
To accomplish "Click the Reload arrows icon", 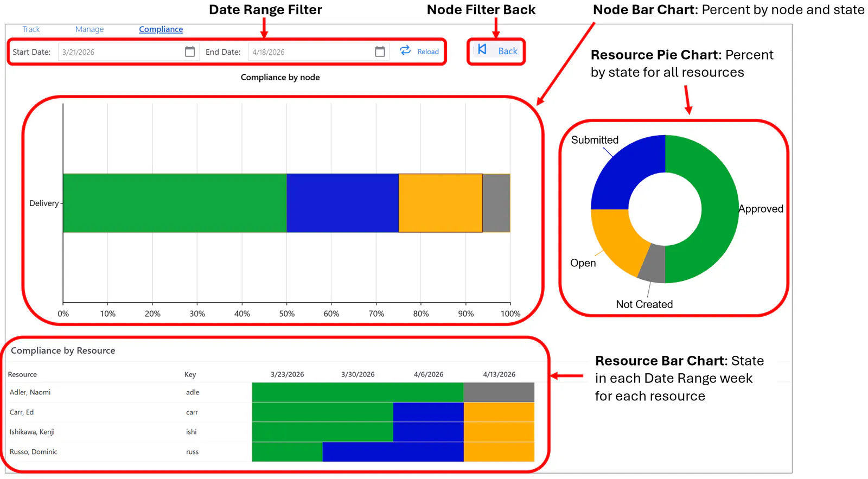I will tap(405, 51).
